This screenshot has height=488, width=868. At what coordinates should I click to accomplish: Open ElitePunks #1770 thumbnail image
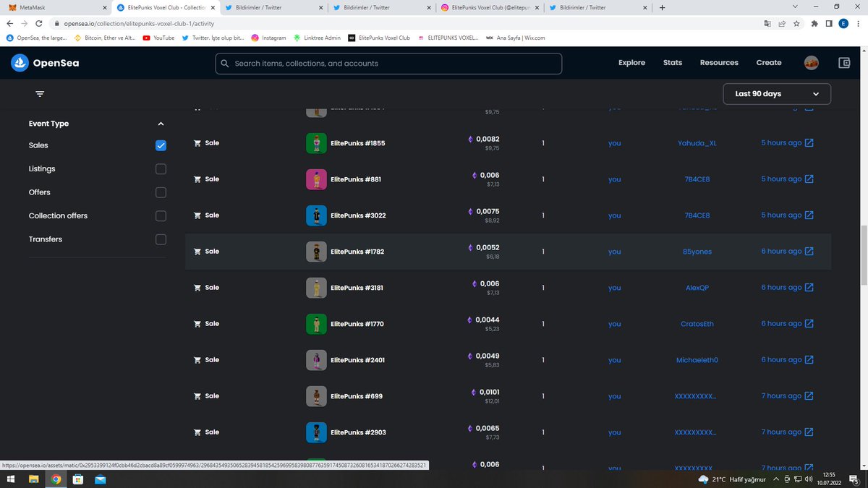point(317,324)
